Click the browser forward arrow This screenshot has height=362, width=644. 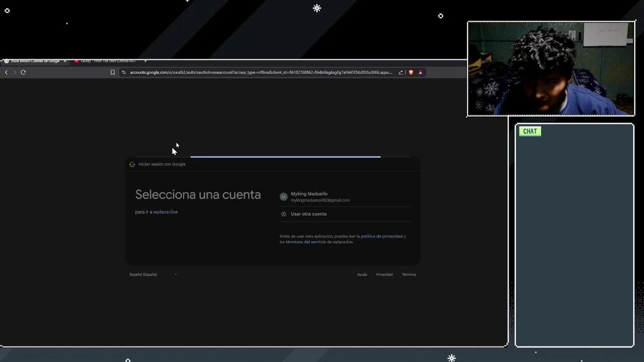click(15, 72)
